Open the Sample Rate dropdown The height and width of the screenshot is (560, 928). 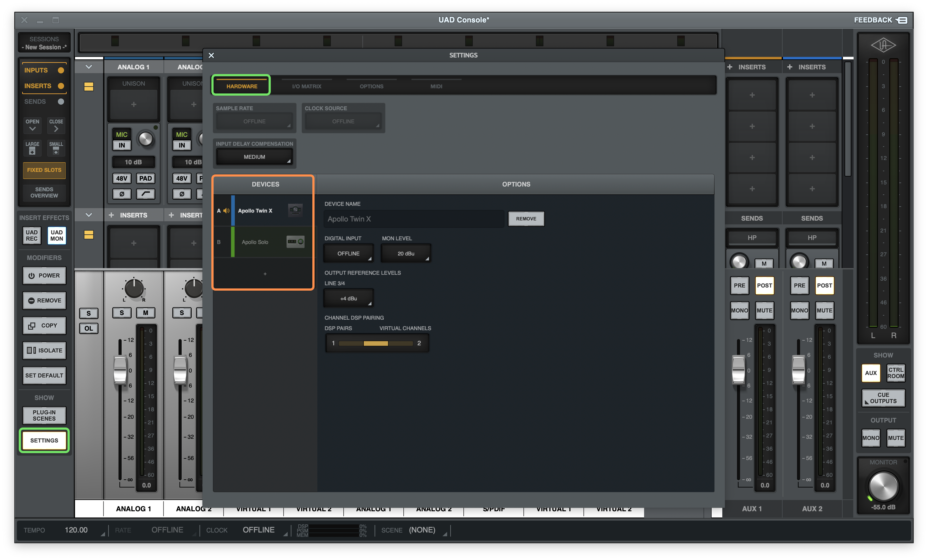pos(254,121)
